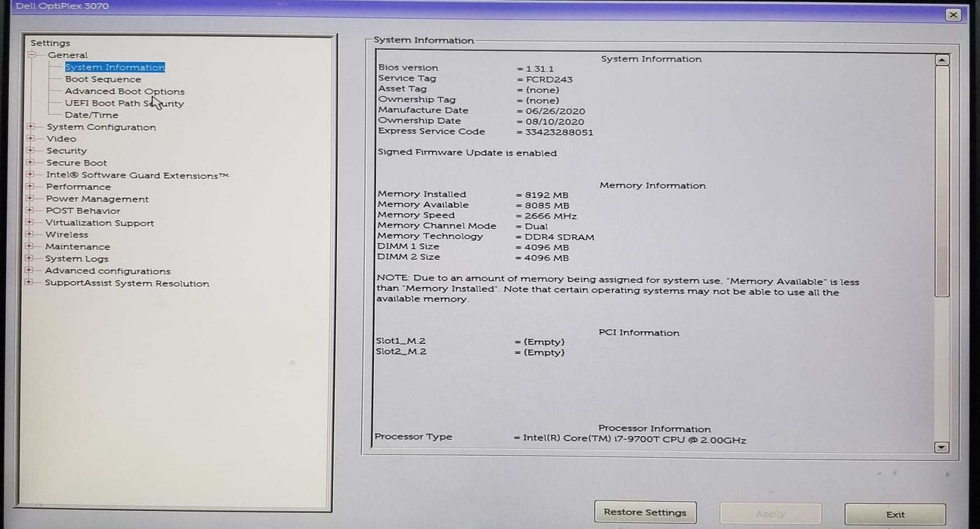Select Intel Software Guard Extensions category

(x=138, y=175)
